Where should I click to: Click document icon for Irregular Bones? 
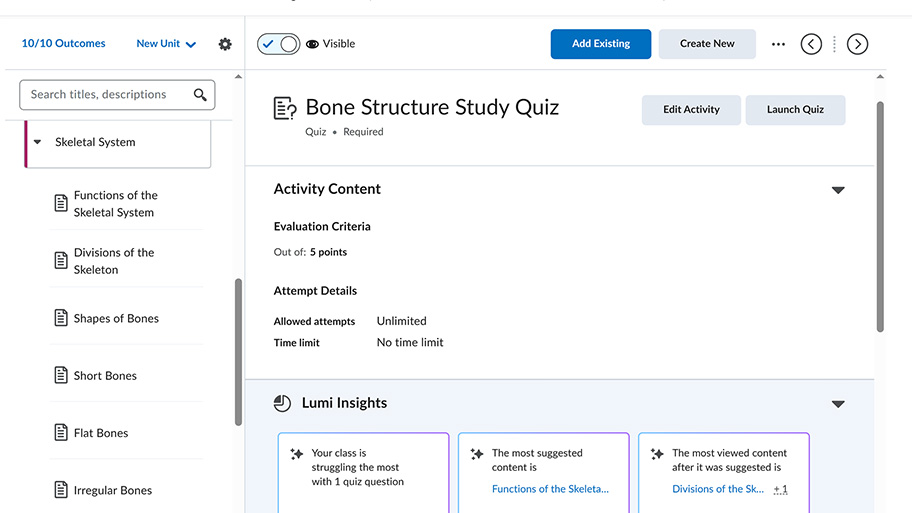tap(61, 490)
